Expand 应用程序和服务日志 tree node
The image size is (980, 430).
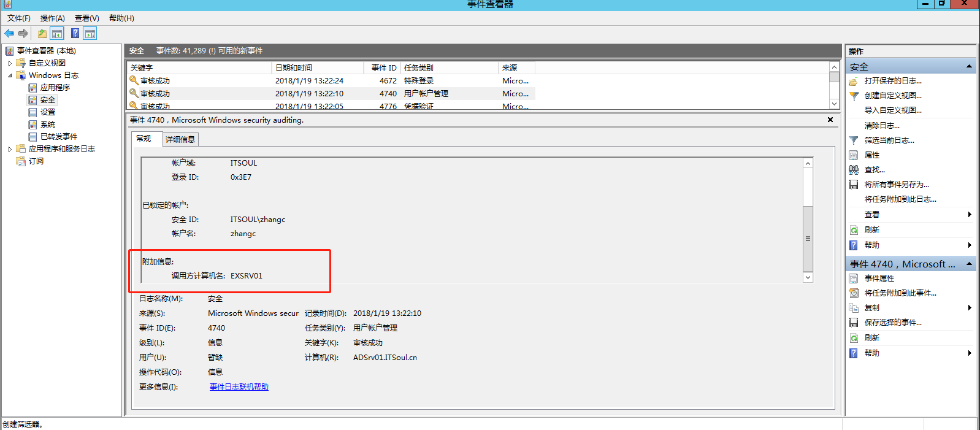click(10, 149)
